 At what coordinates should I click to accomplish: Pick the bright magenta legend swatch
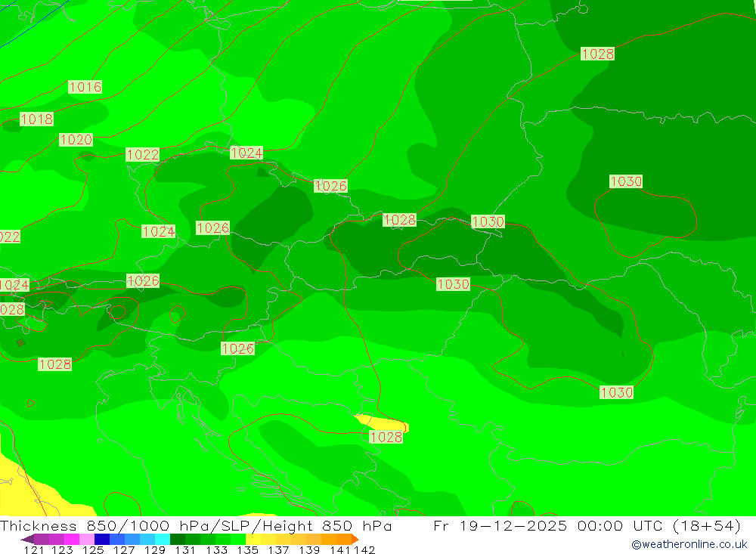point(71,539)
